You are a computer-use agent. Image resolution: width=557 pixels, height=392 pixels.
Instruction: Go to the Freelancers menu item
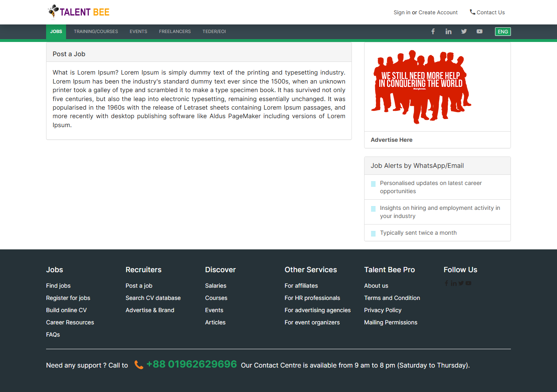pos(175,31)
